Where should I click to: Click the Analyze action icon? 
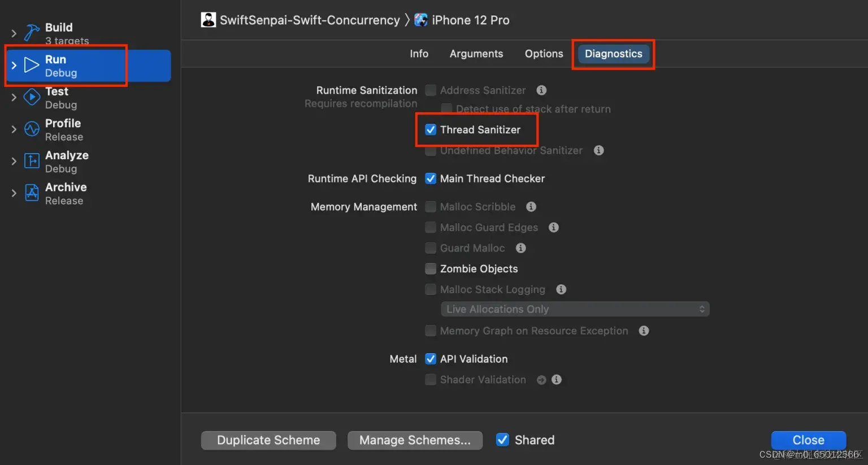pyautogui.click(x=32, y=161)
